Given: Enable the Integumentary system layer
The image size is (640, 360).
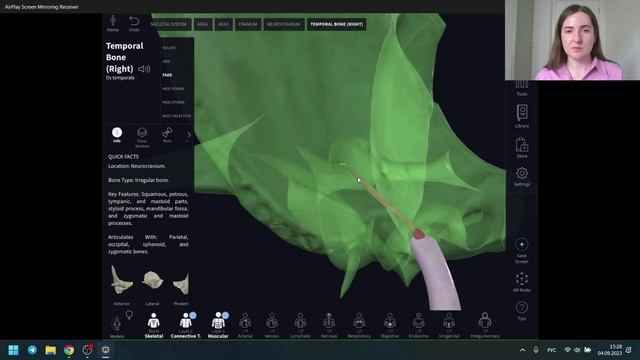Looking at the screenshot, I should [485, 326].
